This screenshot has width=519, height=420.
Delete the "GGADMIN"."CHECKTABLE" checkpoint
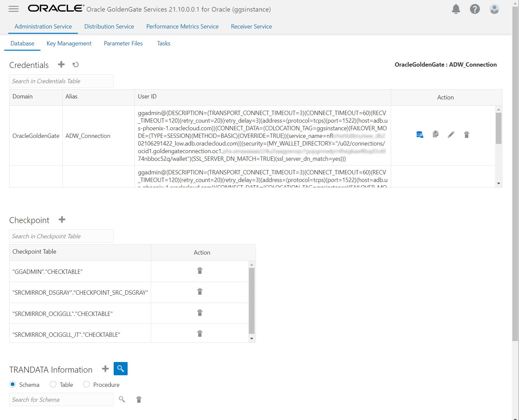click(200, 271)
